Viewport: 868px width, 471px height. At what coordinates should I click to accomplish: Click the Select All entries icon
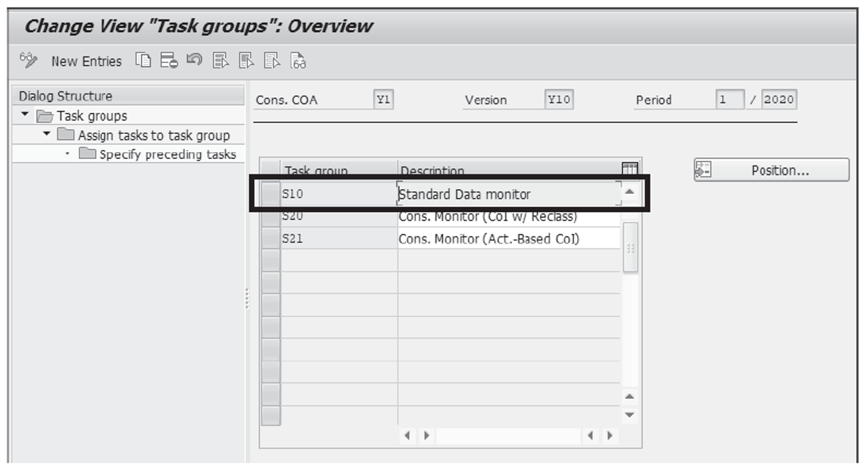click(x=220, y=61)
